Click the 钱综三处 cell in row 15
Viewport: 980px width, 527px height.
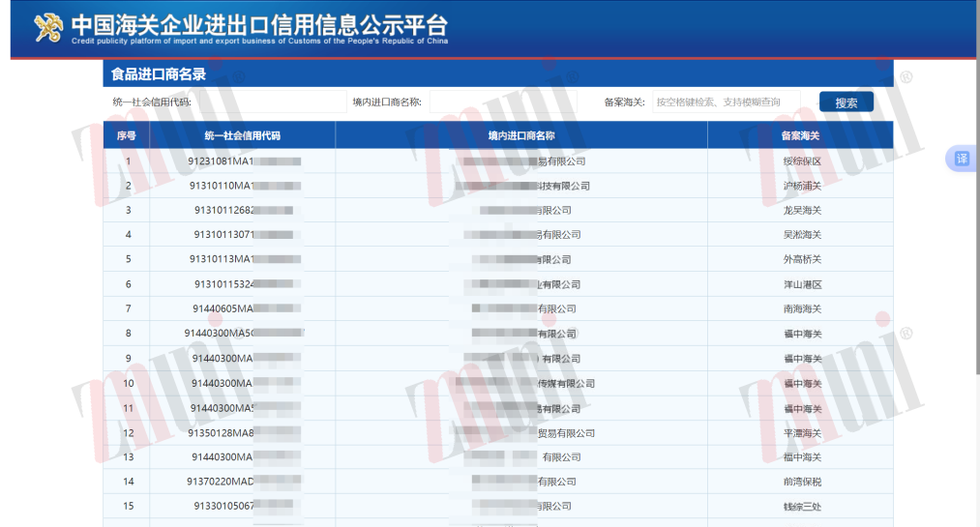tap(801, 507)
